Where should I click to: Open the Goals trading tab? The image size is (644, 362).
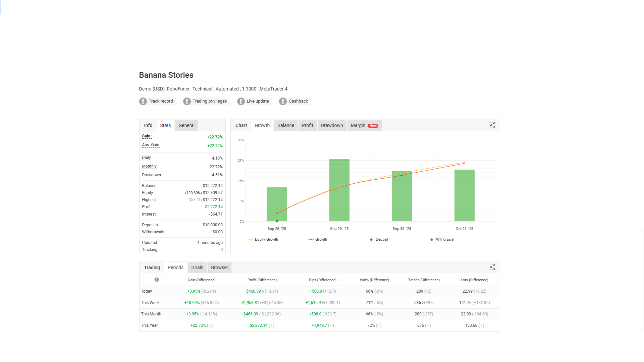point(197,267)
